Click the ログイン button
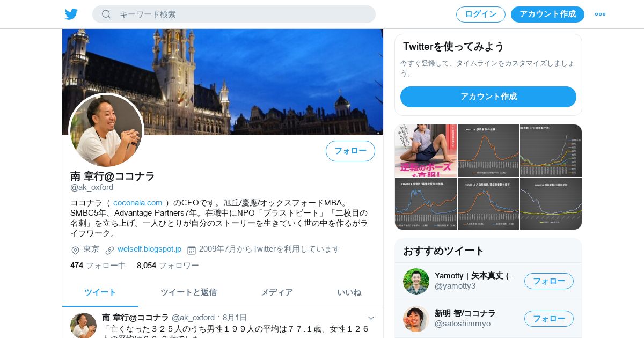Viewport: 644px width, 338px height. (481, 14)
